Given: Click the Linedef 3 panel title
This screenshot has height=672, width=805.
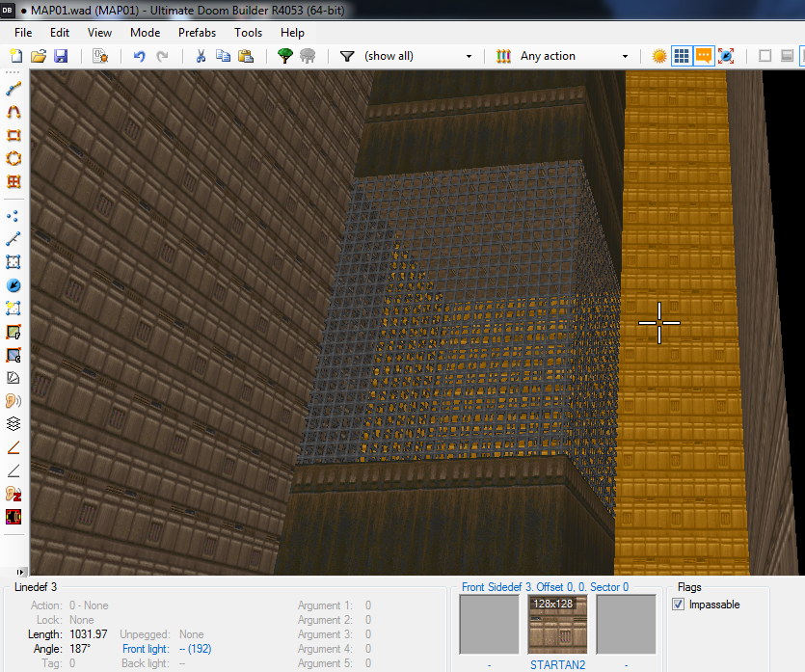Looking at the screenshot, I should [x=36, y=587].
